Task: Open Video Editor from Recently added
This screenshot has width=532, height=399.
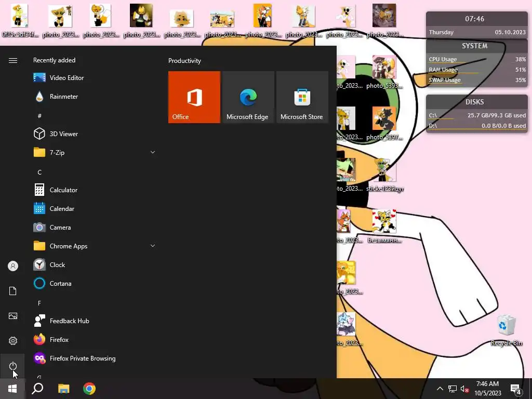Action: pyautogui.click(x=95, y=78)
